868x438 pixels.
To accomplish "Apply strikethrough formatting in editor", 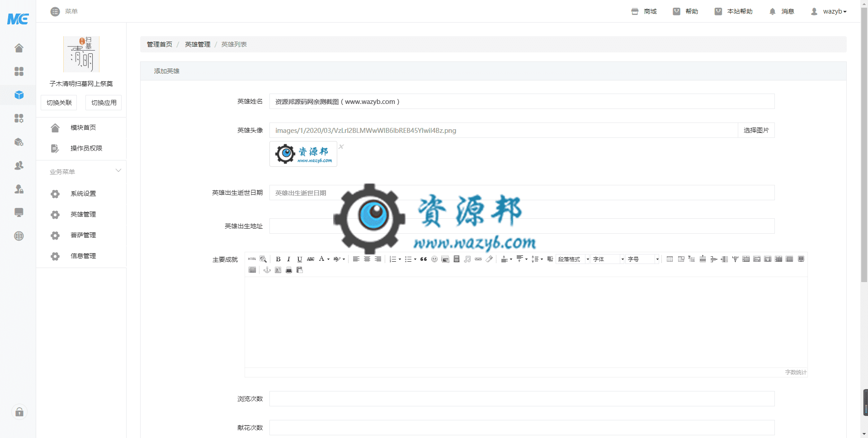I will point(311,259).
